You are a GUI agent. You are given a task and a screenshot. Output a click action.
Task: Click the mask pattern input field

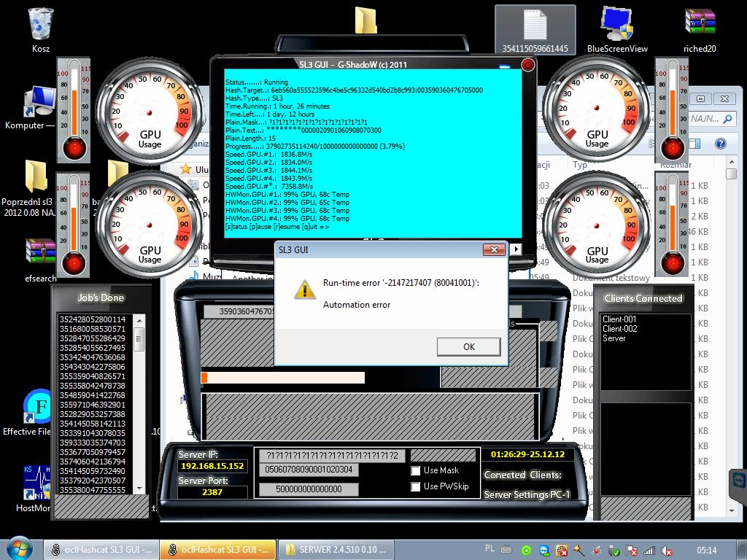click(332, 455)
